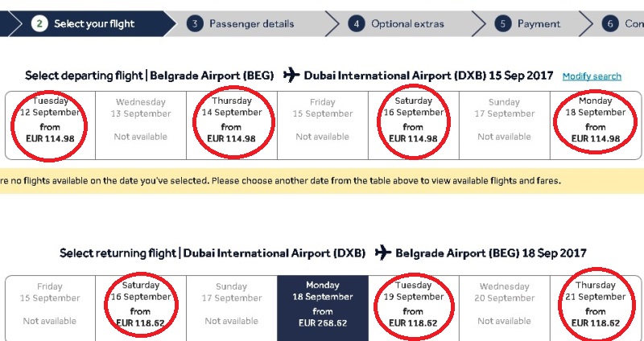Click the step 3 number circle
This screenshot has height=341, width=644.
click(x=194, y=23)
